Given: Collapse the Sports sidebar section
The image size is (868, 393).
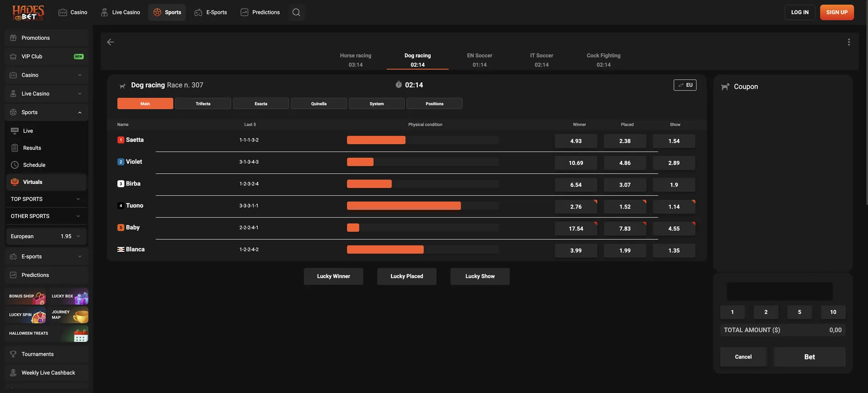Looking at the screenshot, I should (47, 112).
